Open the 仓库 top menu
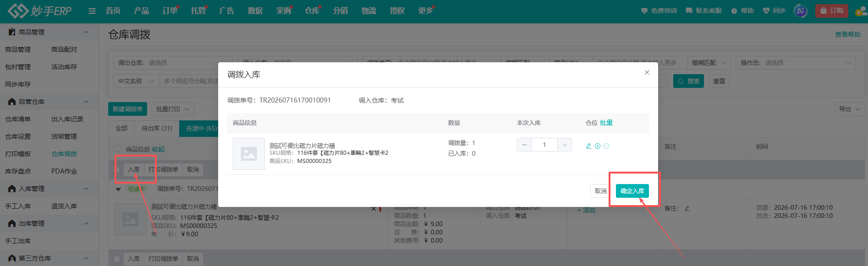The width and height of the screenshot is (868, 266). (312, 11)
